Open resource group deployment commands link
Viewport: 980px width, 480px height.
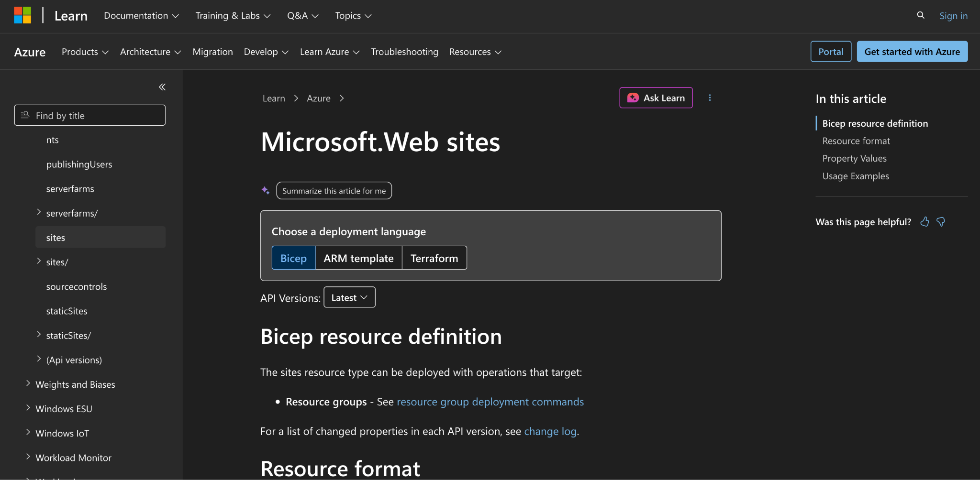point(490,402)
